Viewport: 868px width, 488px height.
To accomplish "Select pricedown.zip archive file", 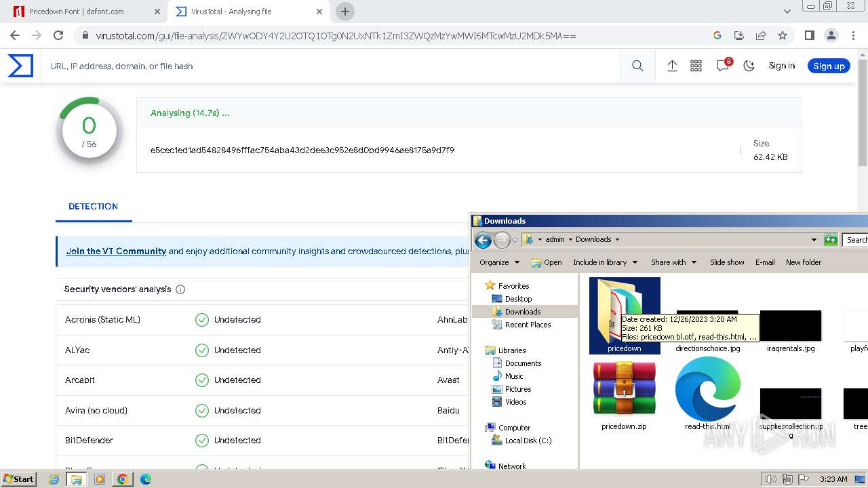I will click(x=624, y=396).
